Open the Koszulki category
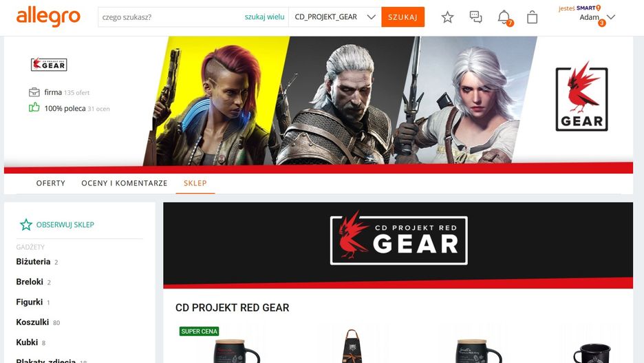644x363 pixels. (32, 322)
